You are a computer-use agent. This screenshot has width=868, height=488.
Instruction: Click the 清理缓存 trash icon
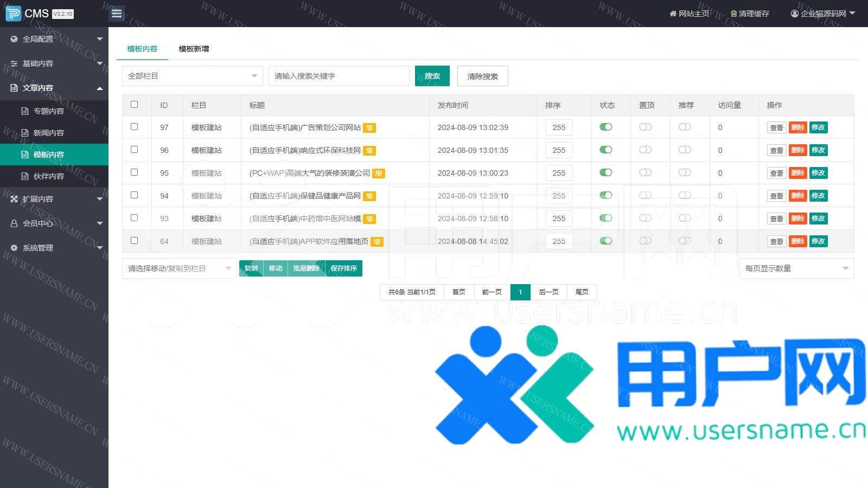pos(733,14)
